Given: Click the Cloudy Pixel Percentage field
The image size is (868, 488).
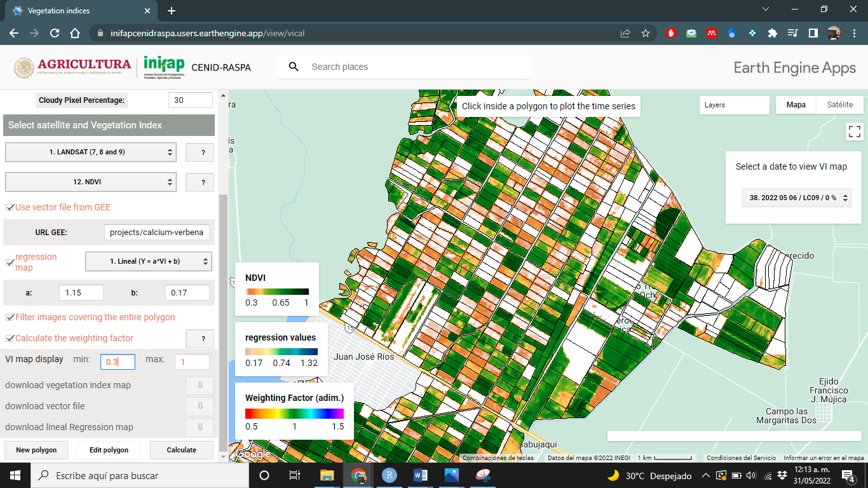Looking at the screenshot, I should point(191,100).
